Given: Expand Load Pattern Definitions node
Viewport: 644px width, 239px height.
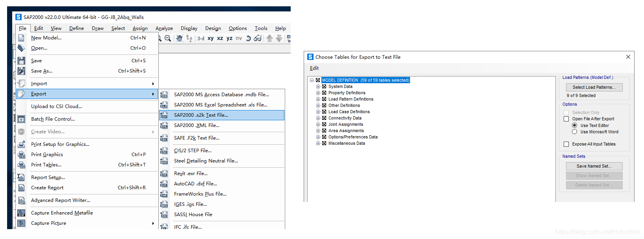Looking at the screenshot, I should 318,99.
